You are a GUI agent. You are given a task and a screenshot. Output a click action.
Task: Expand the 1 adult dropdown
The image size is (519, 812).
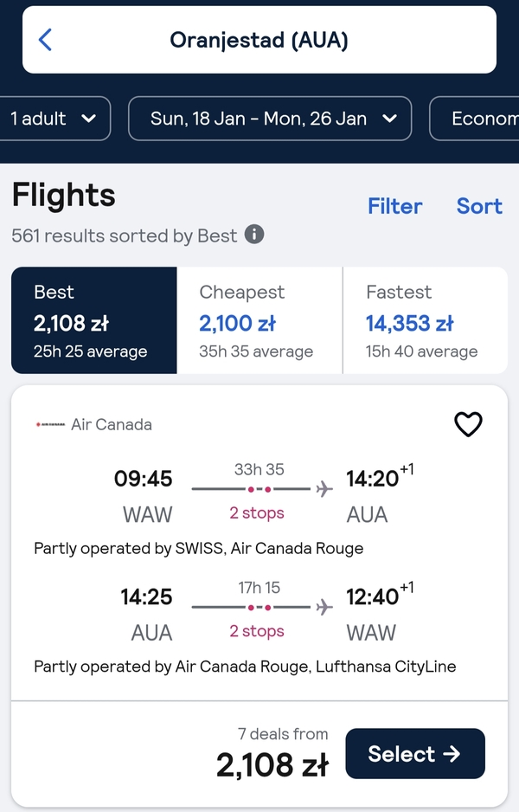tap(54, 119)
